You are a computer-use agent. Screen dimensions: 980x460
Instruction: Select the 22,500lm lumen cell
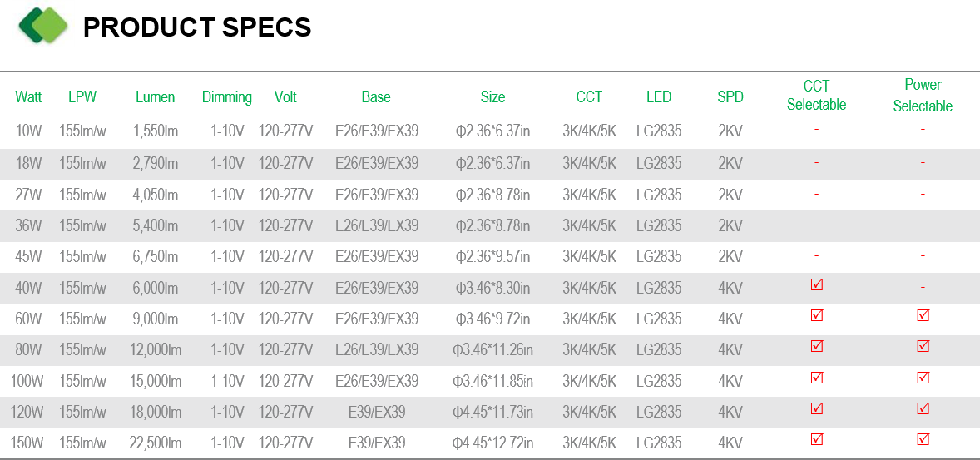click(x=155, y=443)
